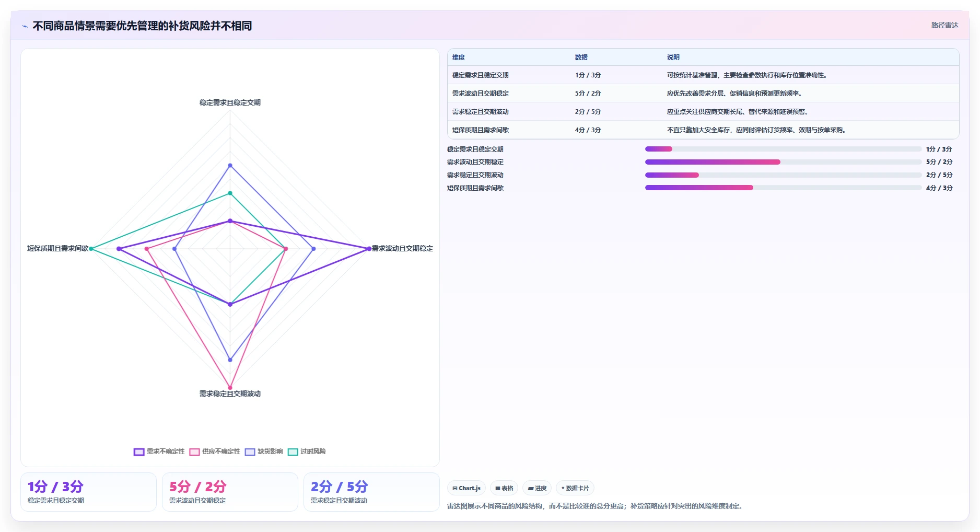Click the description starting 不宜只靠加大安全库存
Viewport: 980px width, 532px height.
(x=757, y=130)
